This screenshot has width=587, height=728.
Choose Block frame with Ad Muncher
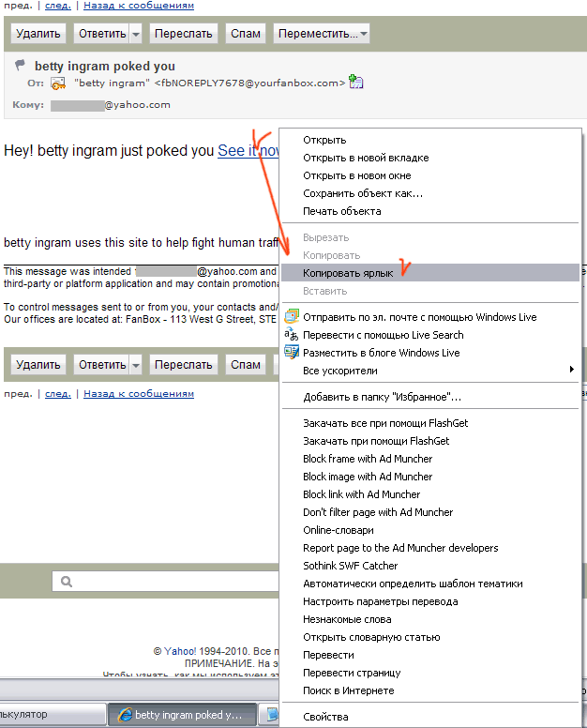tap(430, 459)
